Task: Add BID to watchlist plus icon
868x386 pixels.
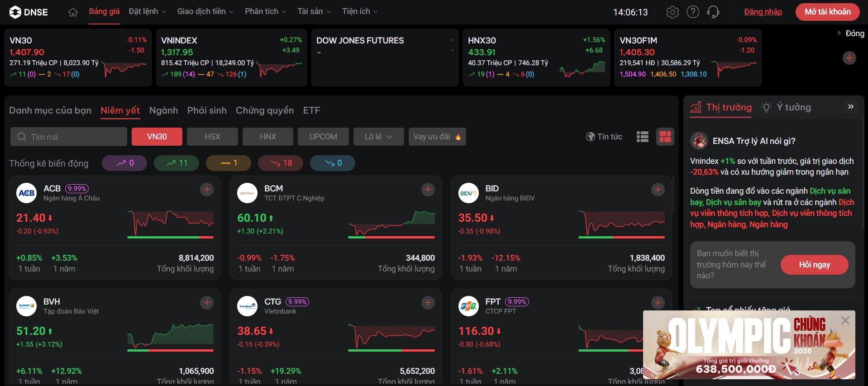Action: (x=658, y=190)
